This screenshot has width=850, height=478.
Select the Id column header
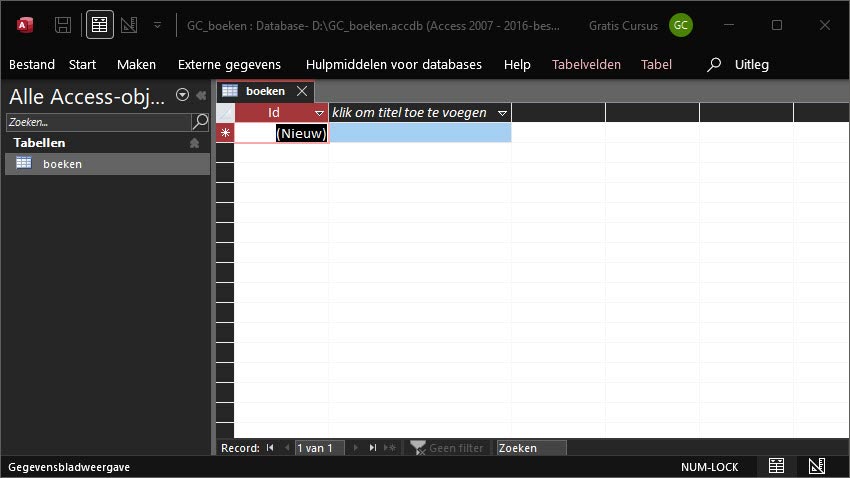(x=273, y=113)
